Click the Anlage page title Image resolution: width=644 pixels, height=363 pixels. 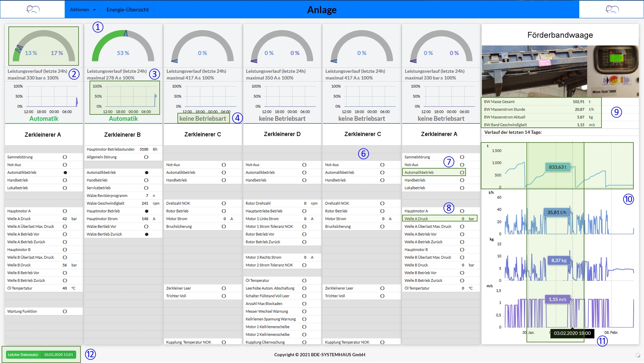(x=321, y=10)
